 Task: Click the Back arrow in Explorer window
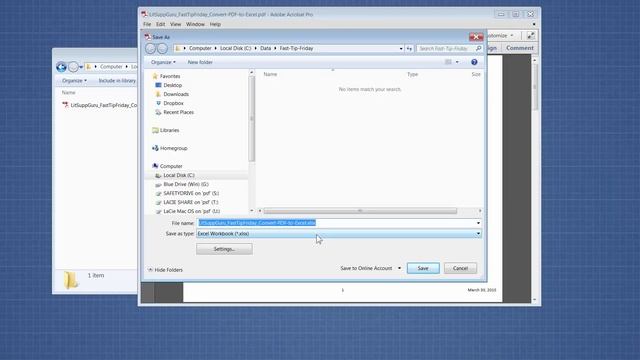point(61,67)
